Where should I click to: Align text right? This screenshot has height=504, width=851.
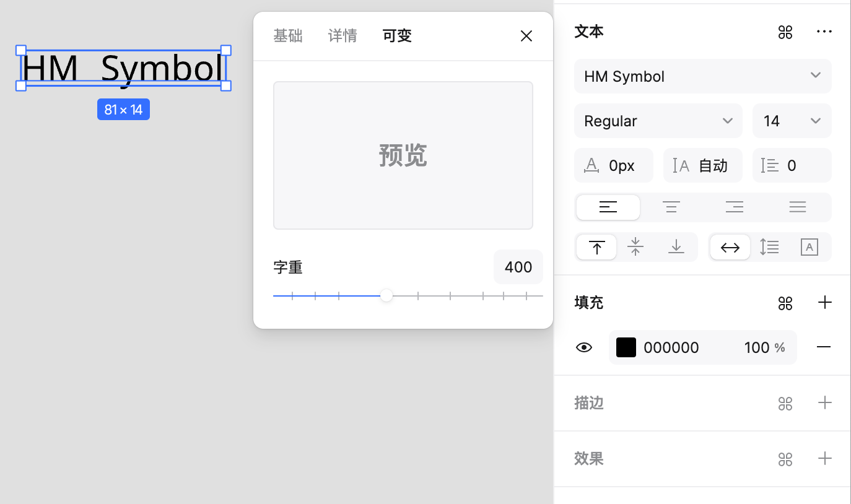tap(735, 207)
